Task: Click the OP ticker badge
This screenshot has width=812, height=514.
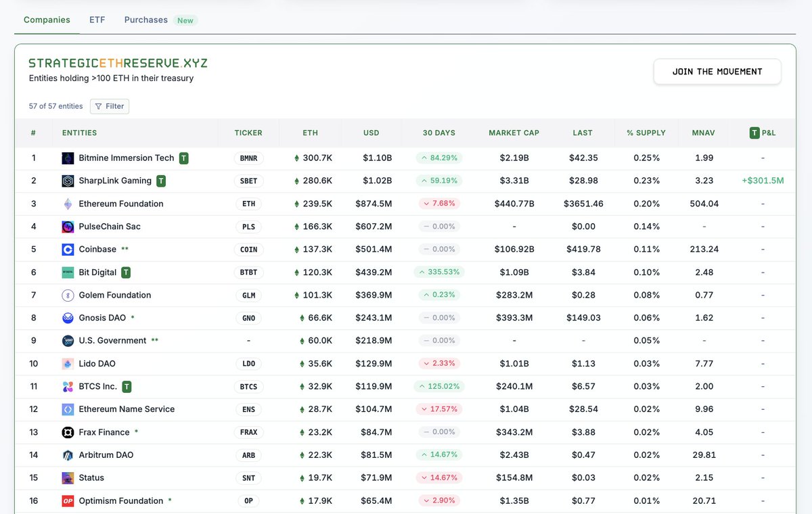Action: pyautogui.click(x=248, y=501)
